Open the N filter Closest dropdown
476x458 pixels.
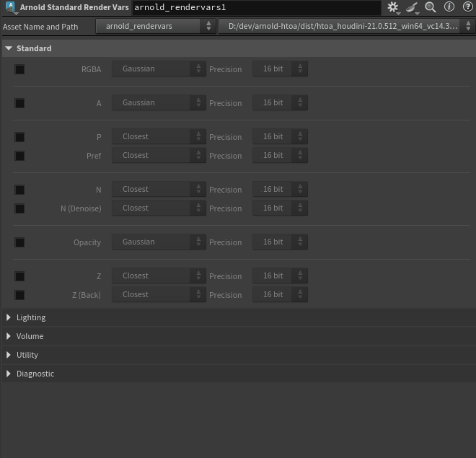click(x=159, y=190)
